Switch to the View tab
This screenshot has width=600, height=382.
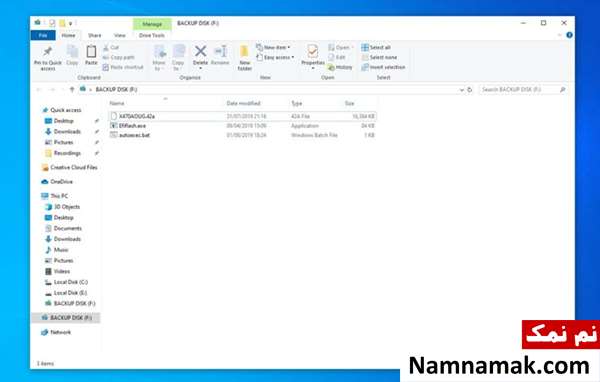coord(120,35)
